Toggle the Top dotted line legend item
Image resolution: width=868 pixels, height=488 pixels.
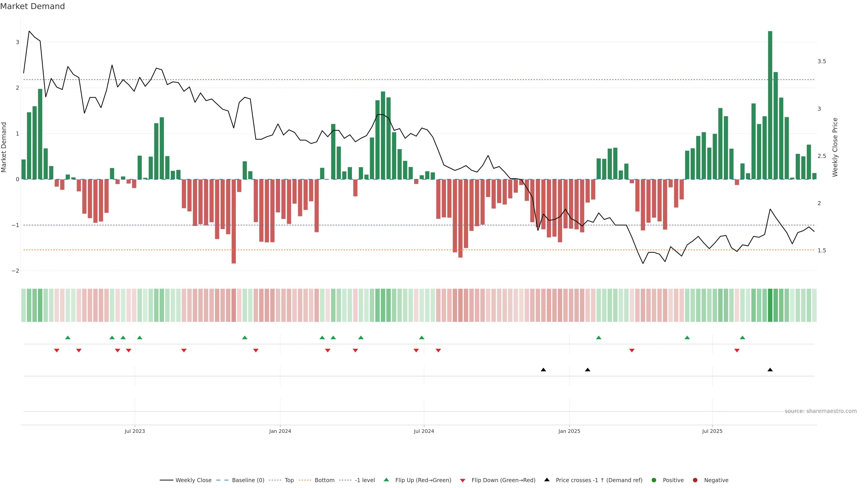(x=289, y=480)
